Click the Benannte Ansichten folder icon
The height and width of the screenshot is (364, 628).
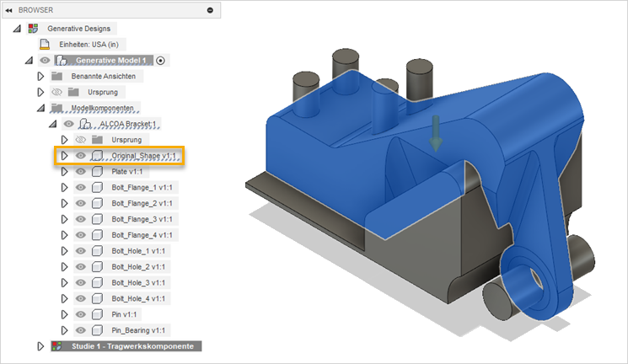pos(56,76)
